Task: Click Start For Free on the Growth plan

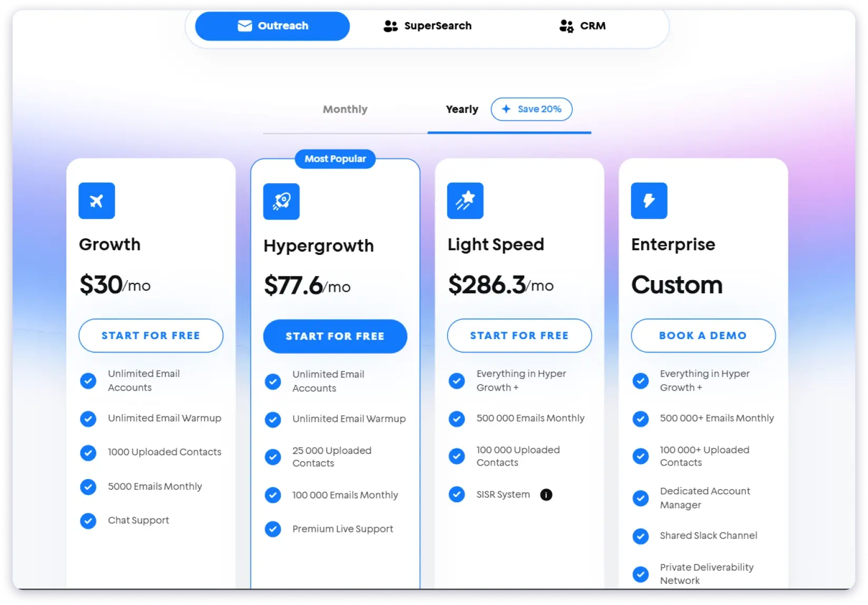Action: point(151,335)
